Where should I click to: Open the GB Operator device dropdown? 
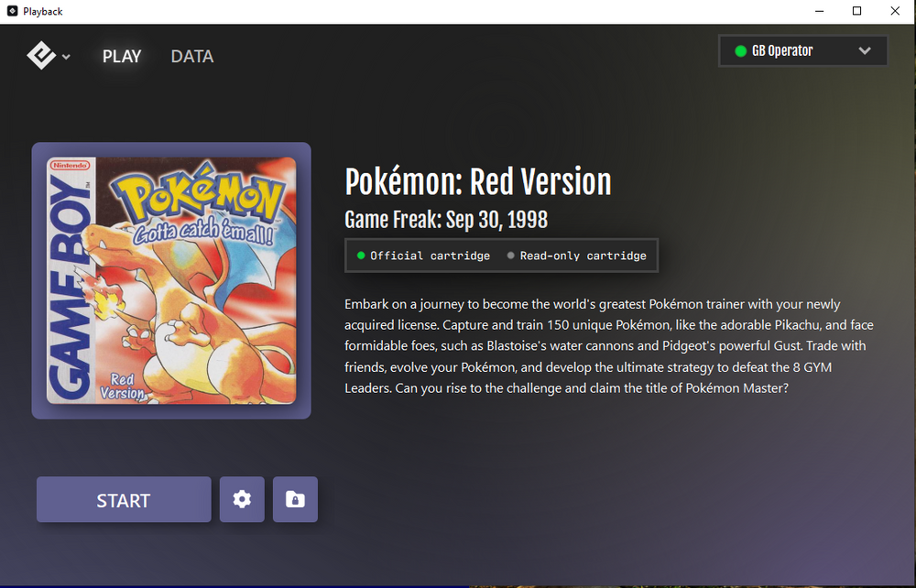(x=802, y=50)
